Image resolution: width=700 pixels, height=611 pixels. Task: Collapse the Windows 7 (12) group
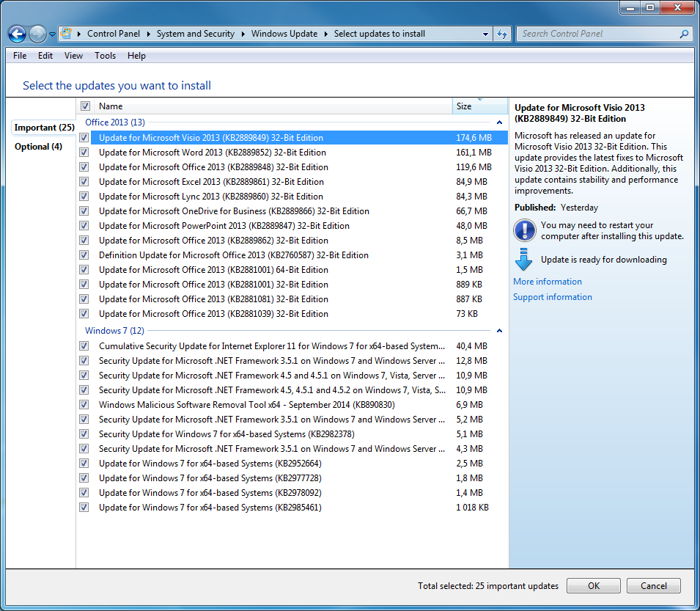500,331
